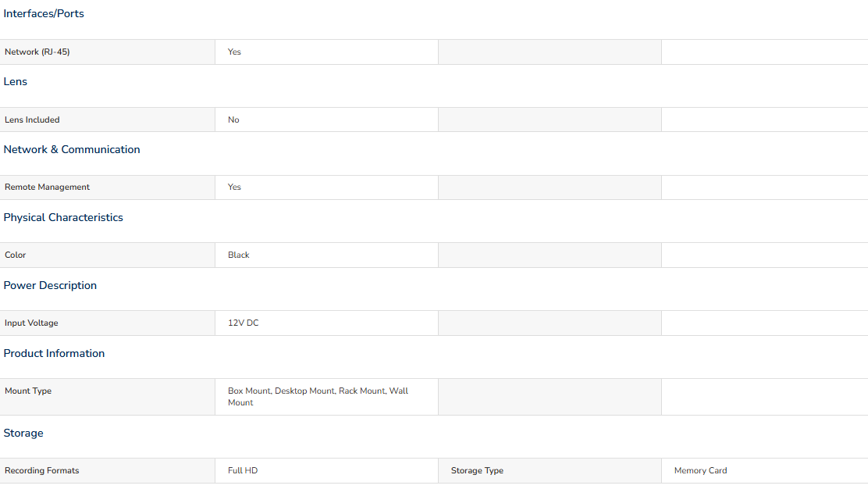Click the Storage section heading
The height and width of the screenshot is (489, 868).
coord(23,433)
